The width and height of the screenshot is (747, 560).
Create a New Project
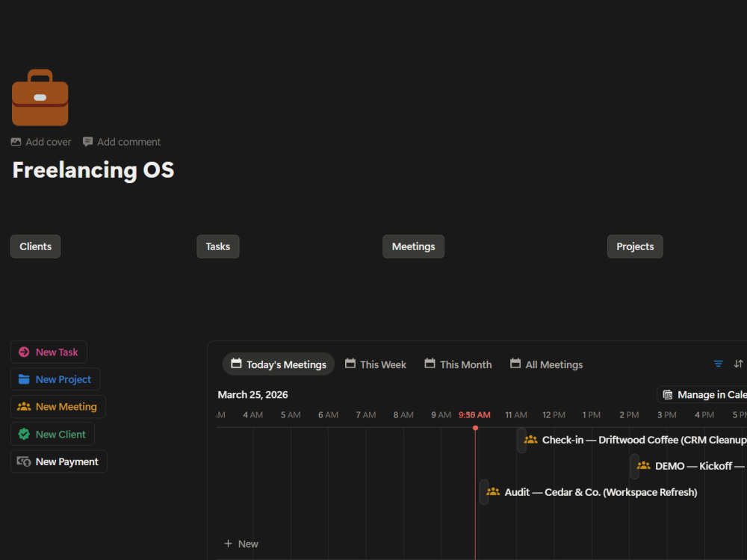(x=55, y=379)
